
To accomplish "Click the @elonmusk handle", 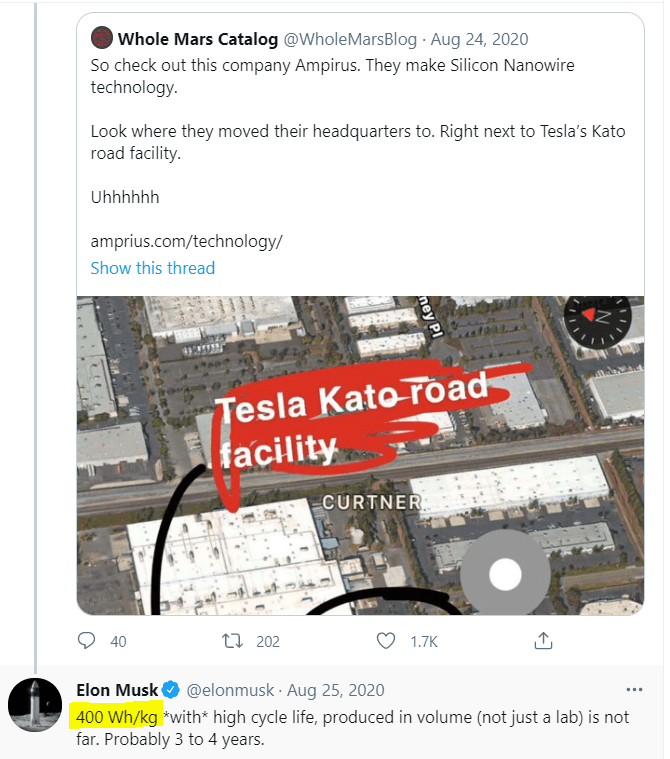I will (x=231, y=690).
